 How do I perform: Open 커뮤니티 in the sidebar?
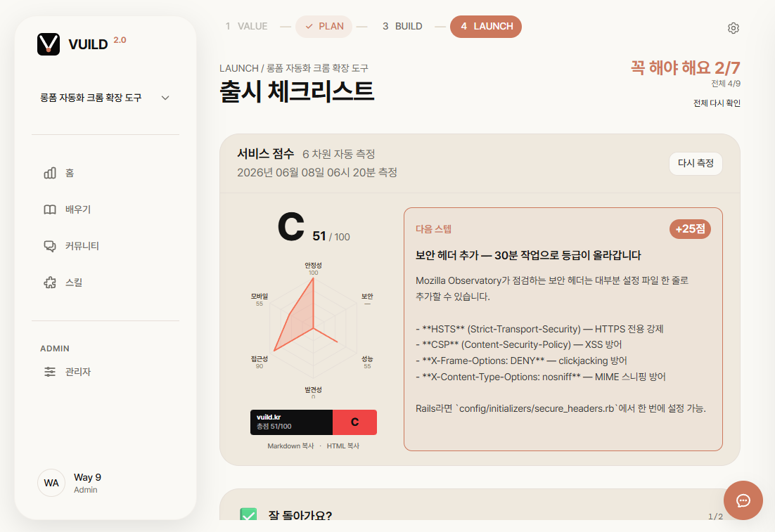point(105,246)
